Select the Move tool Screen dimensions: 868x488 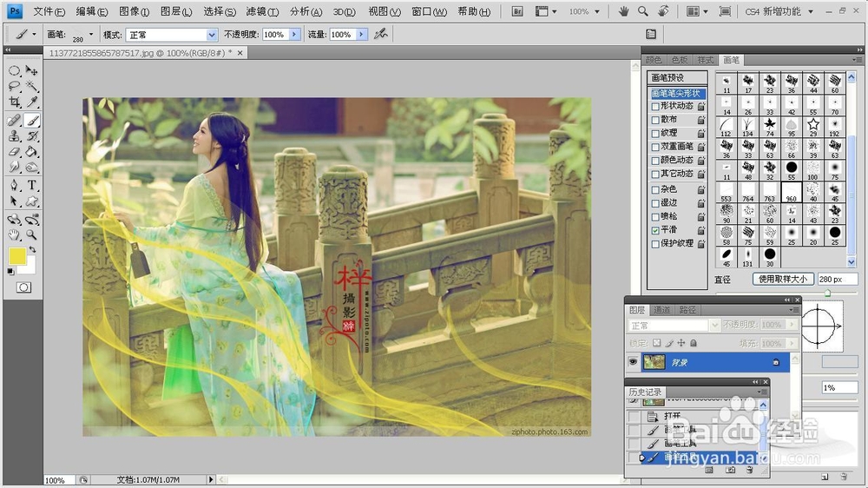coord(32,71)
